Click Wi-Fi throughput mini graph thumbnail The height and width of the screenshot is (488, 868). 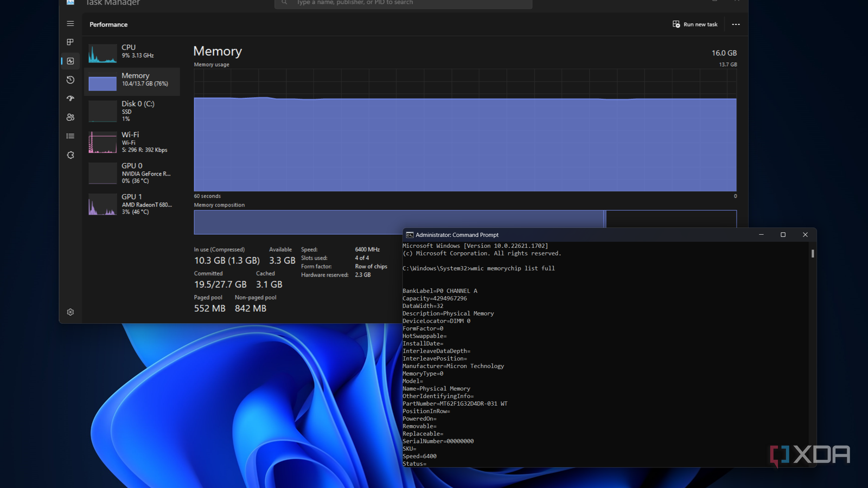tap(103, 143)
